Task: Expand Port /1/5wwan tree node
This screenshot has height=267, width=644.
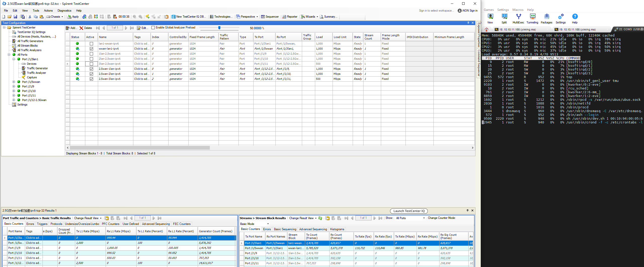Action: point(14,82)
